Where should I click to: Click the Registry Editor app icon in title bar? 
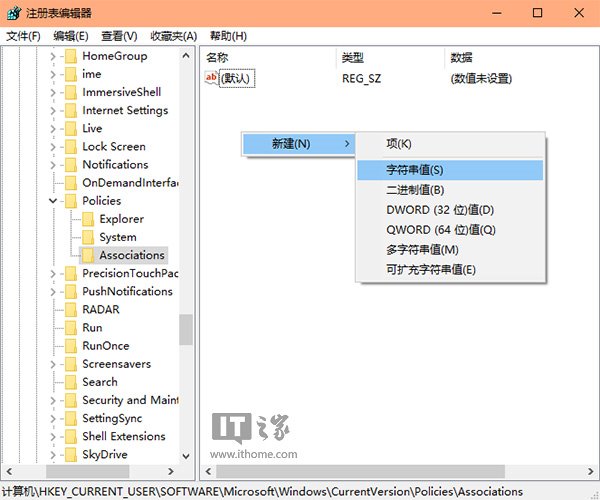13,13
